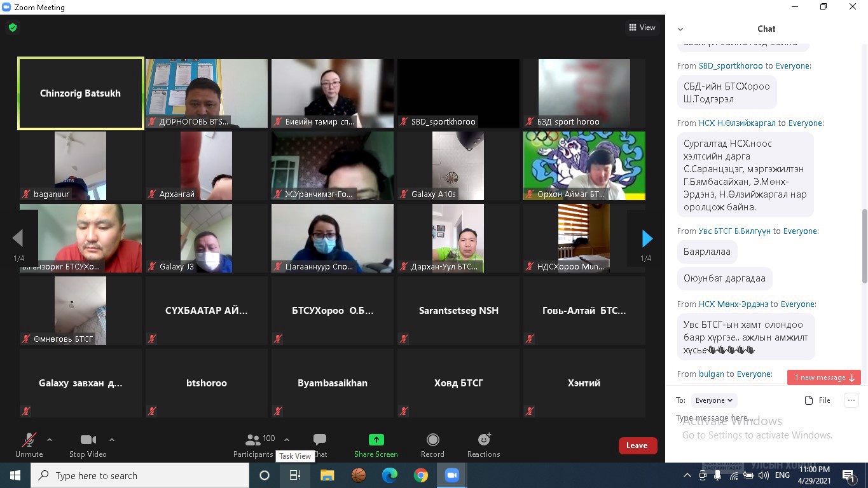Unmute the microphone in Zoom toolbar
The image size is (868, 488).
29,445
